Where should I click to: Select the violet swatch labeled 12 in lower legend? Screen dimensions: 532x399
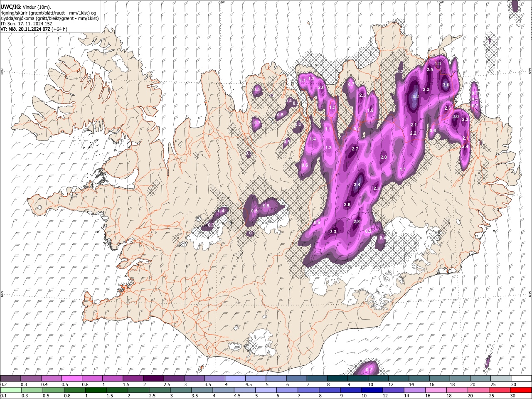pyautogui.click(x=393, y=390)
